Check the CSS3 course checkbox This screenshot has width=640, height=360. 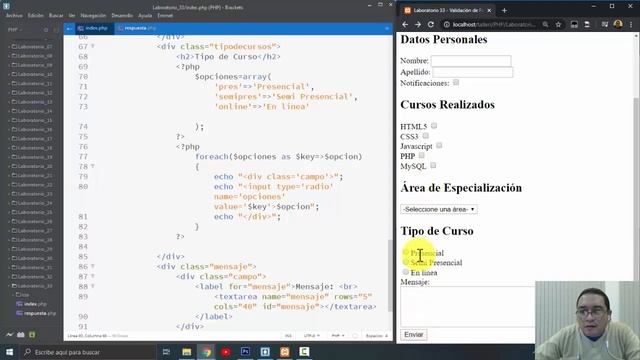pyautogui.click(x=426, y=136)
